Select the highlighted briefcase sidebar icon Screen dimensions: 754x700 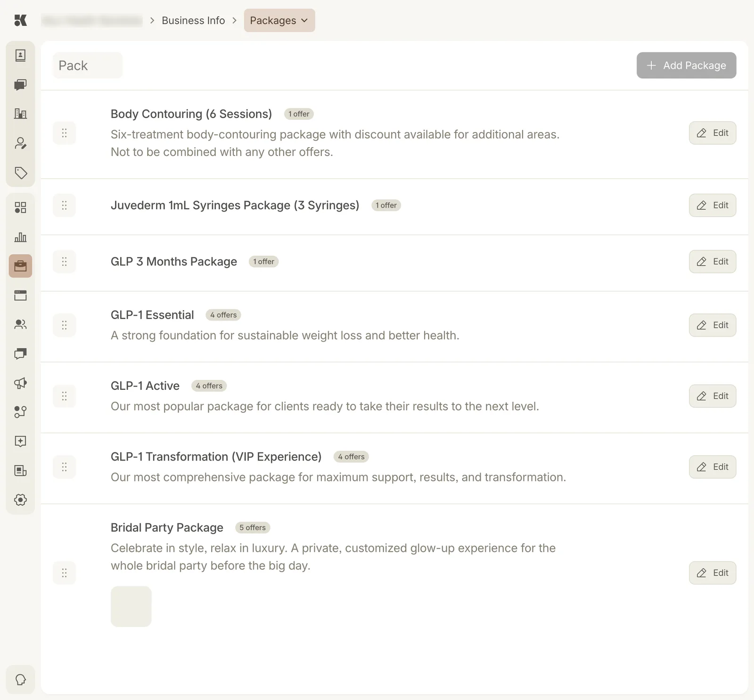pos(20,266)
